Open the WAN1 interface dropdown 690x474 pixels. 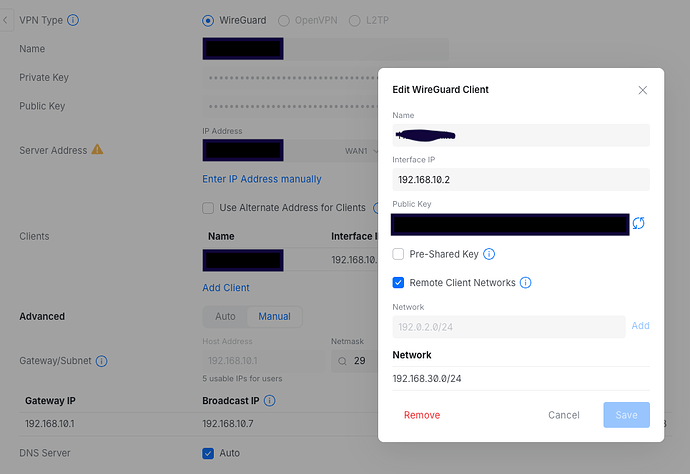tap(360, 150)
